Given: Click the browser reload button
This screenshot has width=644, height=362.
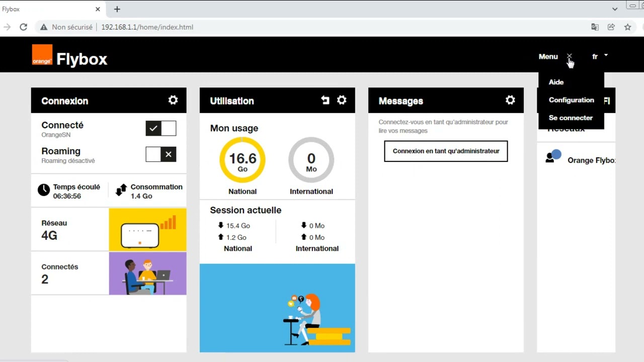Looking at the screenshot, I should click(x=23, y=27).
